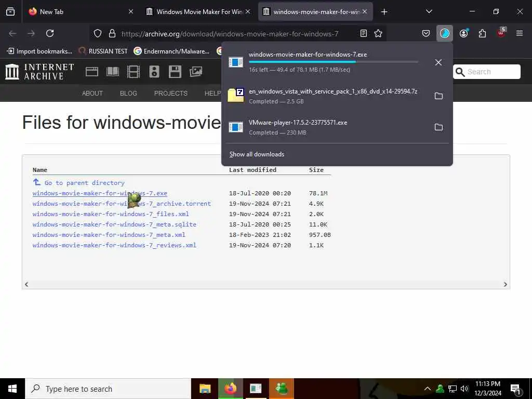Click the Internet Archive search field
The image size is (532, 399).
pos(486,72)
